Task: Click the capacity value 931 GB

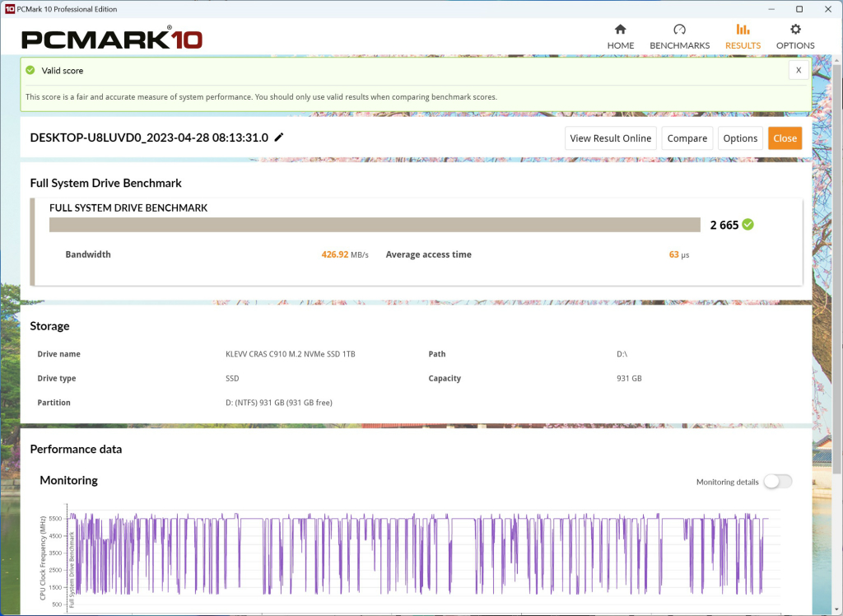Action: click(629, 378)
